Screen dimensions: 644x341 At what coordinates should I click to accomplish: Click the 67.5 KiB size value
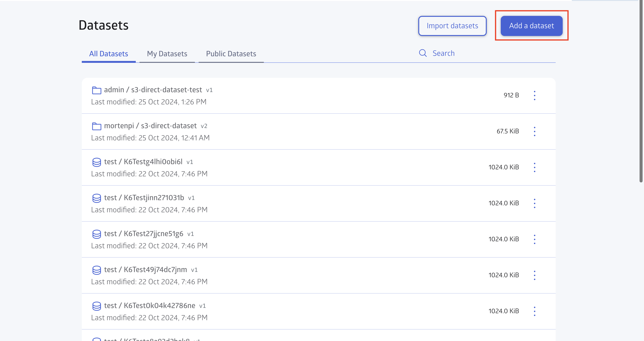[x=508, y=131]
